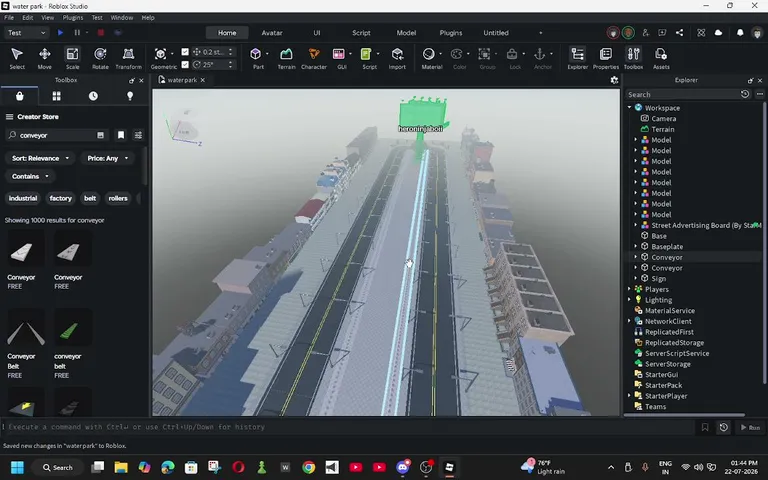Open the Contains filter dropdown
768x480 pixels.
[x=30, y=176]
